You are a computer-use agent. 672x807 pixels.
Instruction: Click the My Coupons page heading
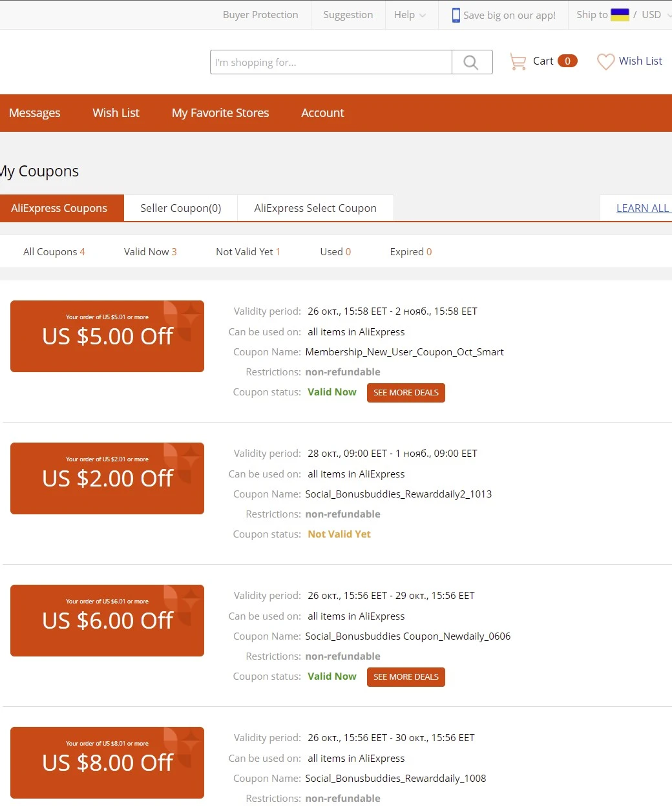pos(39,171)
